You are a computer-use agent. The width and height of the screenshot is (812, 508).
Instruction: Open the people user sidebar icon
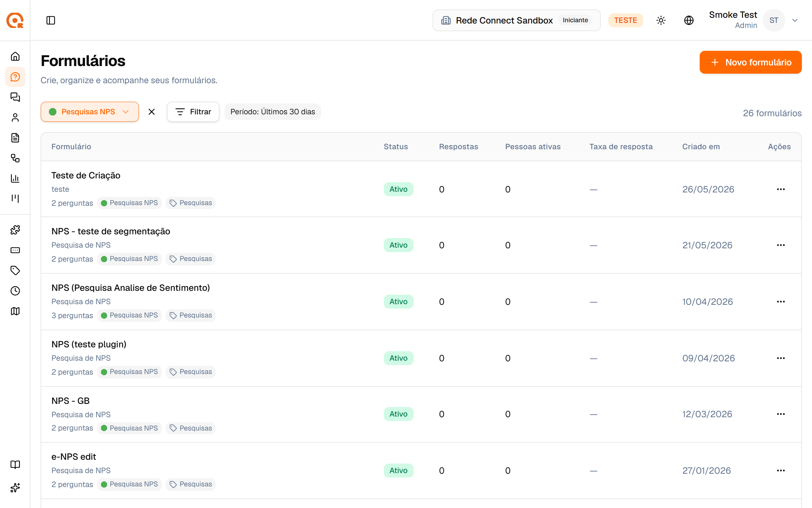[15, 117]
